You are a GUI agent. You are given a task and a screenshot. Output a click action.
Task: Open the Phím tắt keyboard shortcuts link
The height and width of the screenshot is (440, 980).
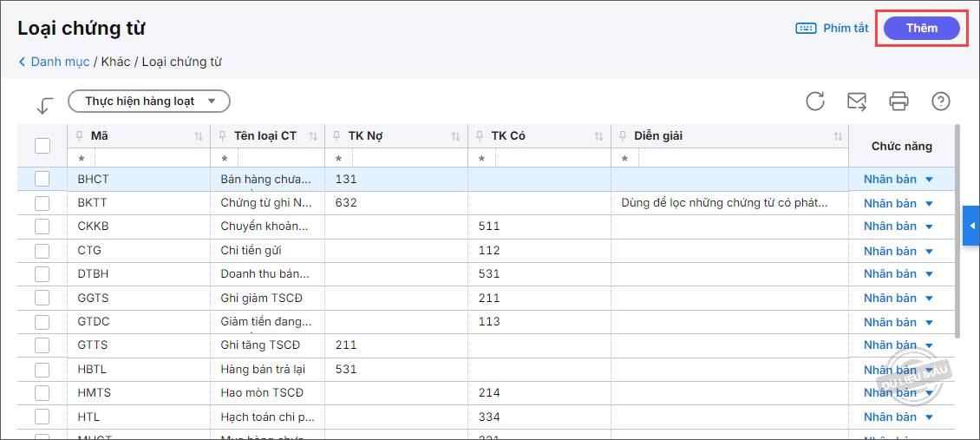tap(833, 28)
